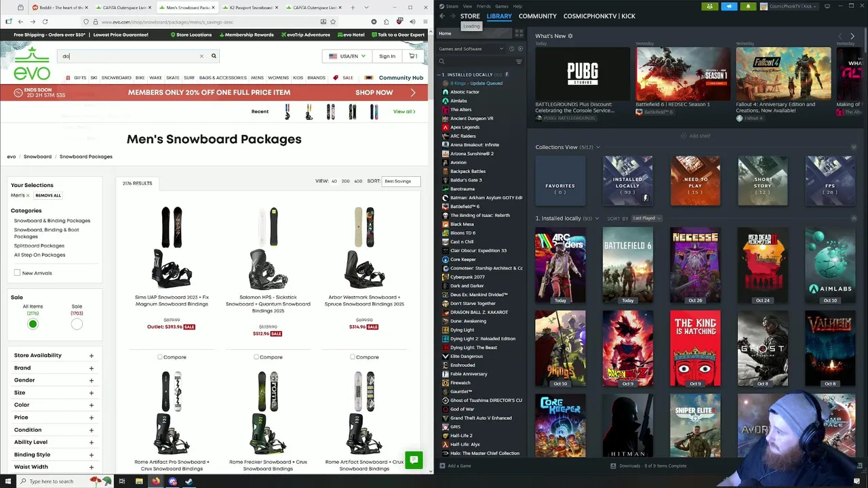The height and width of the screenshot is (488, 868).
Task: Open Steam announcements megaphone icon
Action: (x=729, y=6)
